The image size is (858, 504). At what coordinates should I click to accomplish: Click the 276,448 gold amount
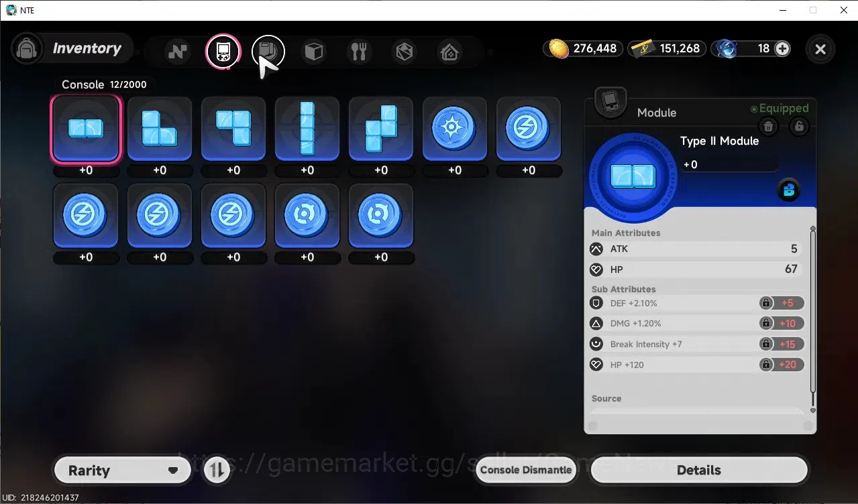pyautogui.click(x=595, y=49)
